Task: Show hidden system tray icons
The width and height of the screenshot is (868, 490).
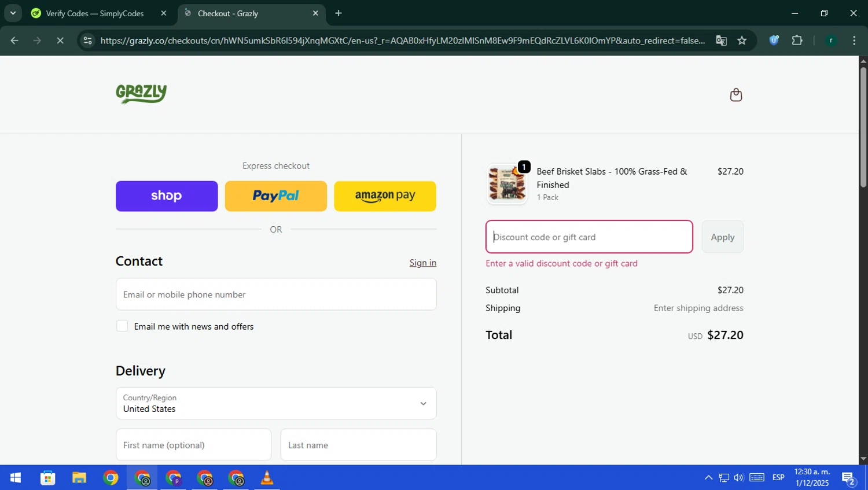Action: pos(708,478)
